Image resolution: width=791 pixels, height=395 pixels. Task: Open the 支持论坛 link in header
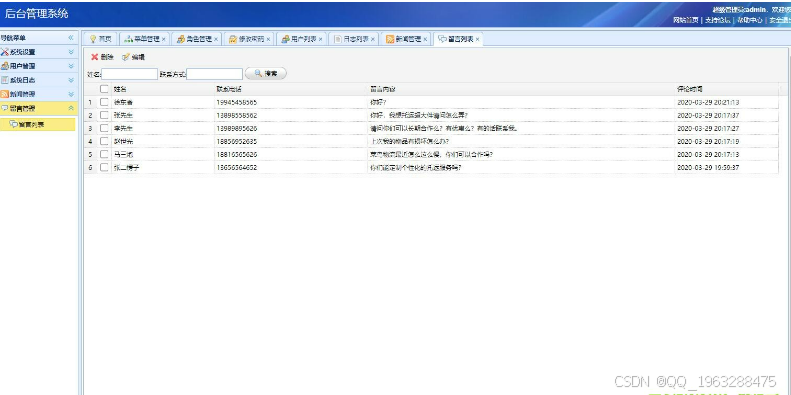[717, 20]
